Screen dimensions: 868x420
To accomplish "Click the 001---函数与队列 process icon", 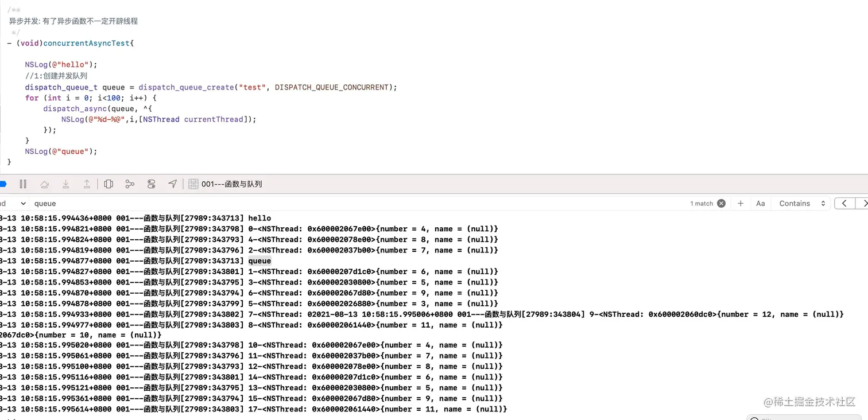I will (193, 184).
